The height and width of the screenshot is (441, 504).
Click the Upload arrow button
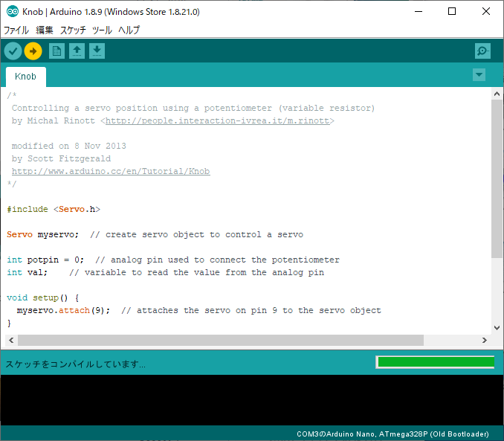[33, 51]
